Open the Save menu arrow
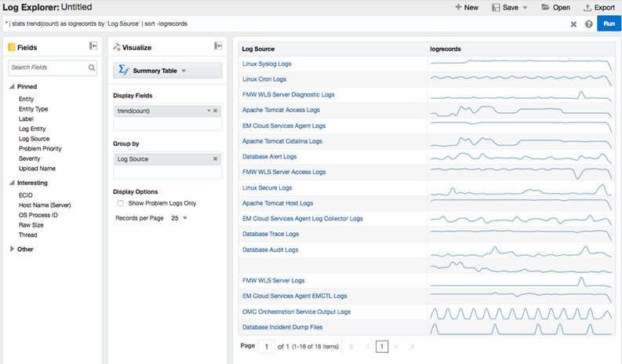Image resolution: width=622 pixels, height=364 pixels. coord(525,7)
